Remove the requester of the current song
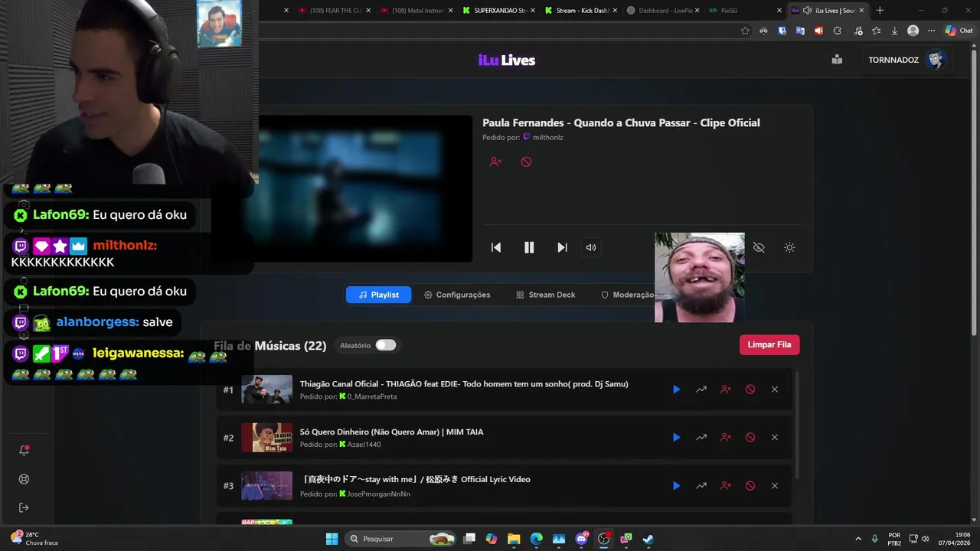 point(495,161)
